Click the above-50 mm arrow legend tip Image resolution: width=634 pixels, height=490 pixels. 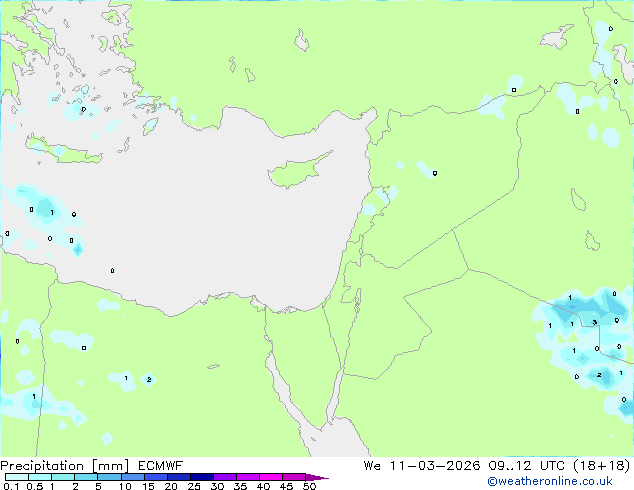[x=317, y=477]
